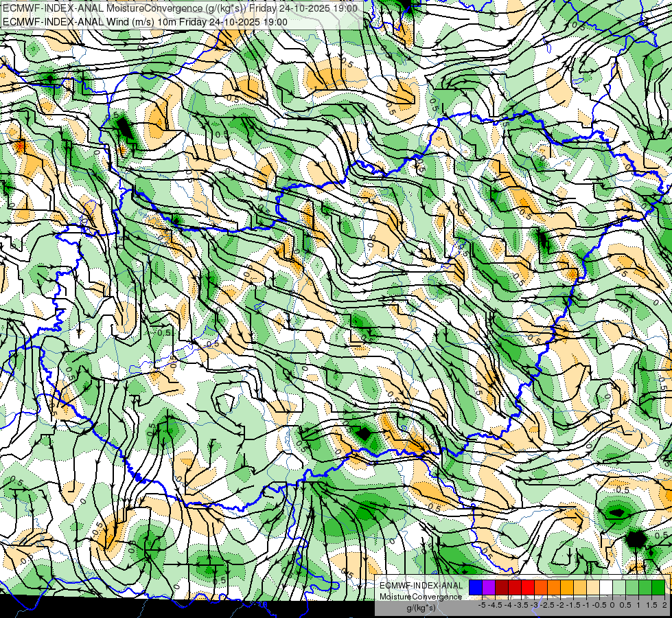Click dark green swatch between 1.5 and 2
The width and height of the screenshot is (672, 618).
pyautogui.click(x=658, y=587)
